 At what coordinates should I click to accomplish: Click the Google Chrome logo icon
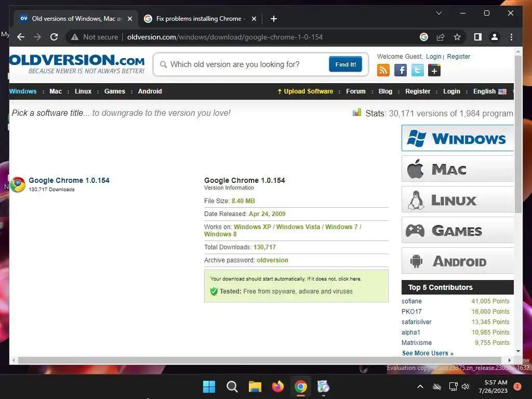point(18,184)
